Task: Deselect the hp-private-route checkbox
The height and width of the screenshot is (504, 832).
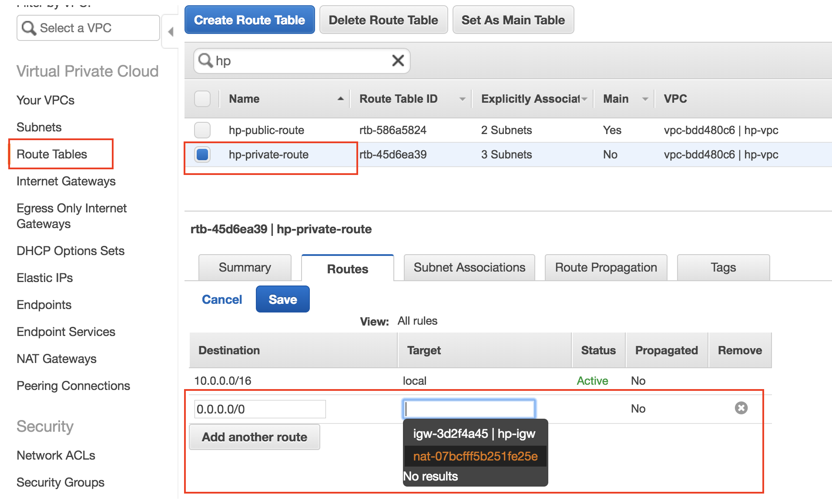Action: point(202,155)
